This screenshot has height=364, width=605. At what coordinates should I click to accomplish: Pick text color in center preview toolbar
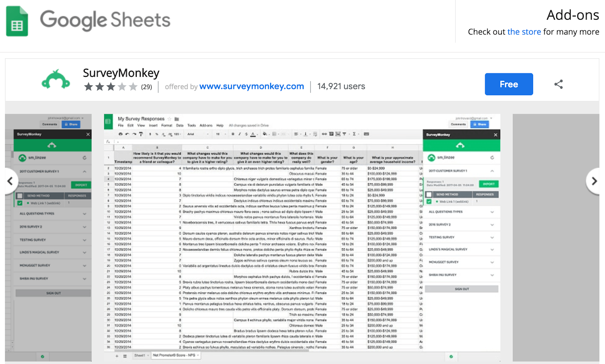[253, 134]
